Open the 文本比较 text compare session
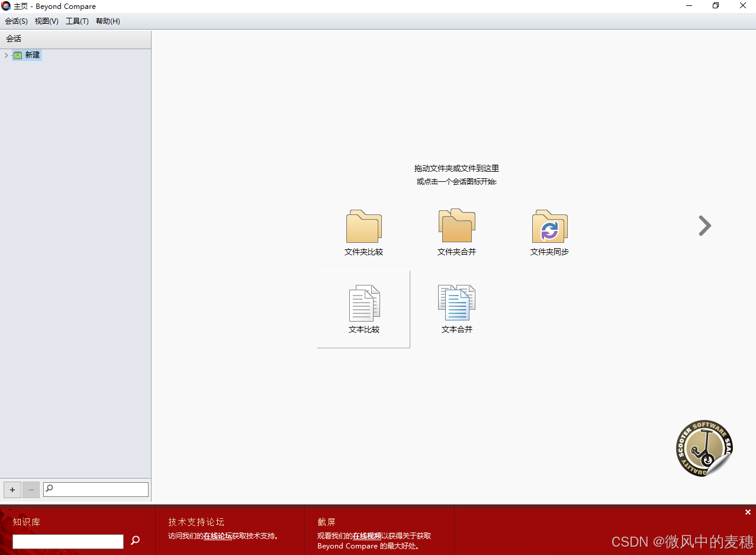756x555 pixels. click(x=363, y=309)
